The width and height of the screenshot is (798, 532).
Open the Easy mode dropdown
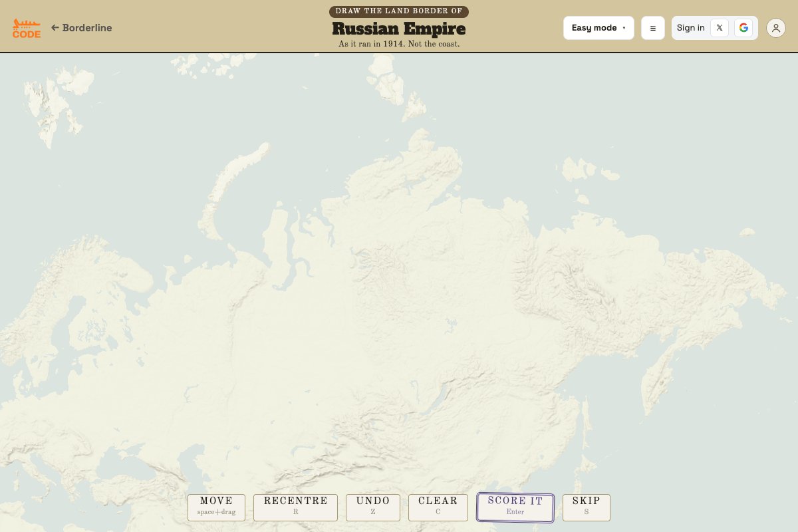tap(598, 28)
